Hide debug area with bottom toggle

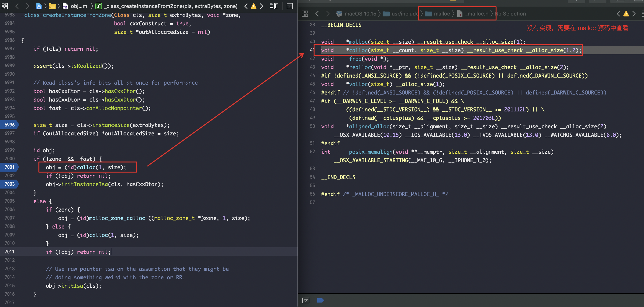pyautogui.click(x=306, y=300)
